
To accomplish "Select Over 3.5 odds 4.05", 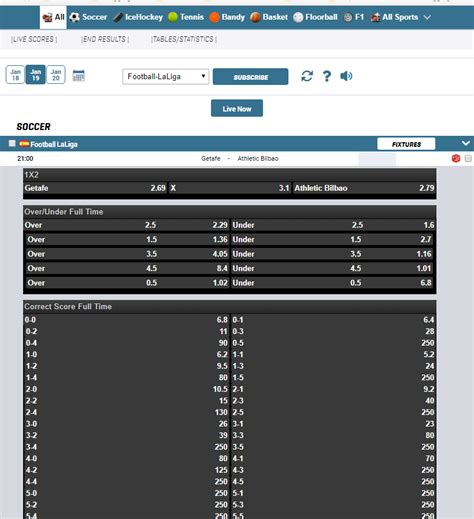I will pos(128,254).
